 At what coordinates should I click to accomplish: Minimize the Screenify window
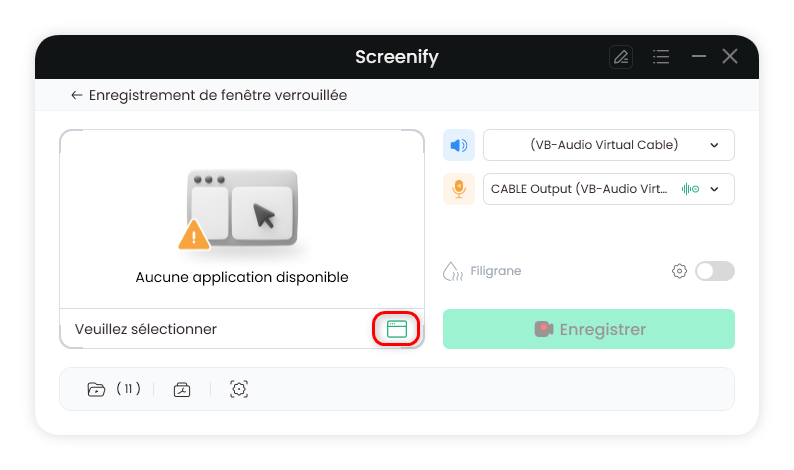click(699, 56)
